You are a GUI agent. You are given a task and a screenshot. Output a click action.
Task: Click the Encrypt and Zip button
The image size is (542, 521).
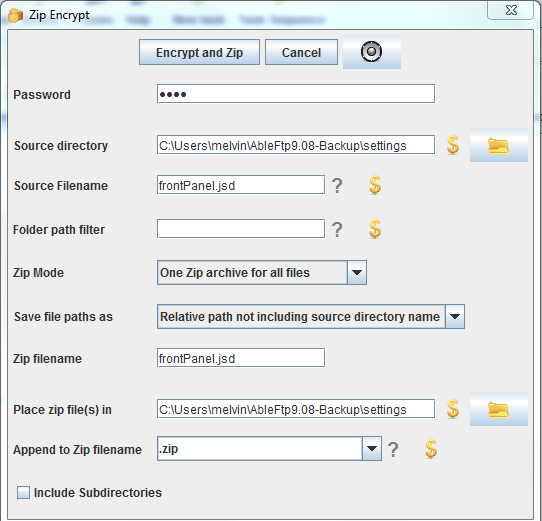tap(199, 52)
